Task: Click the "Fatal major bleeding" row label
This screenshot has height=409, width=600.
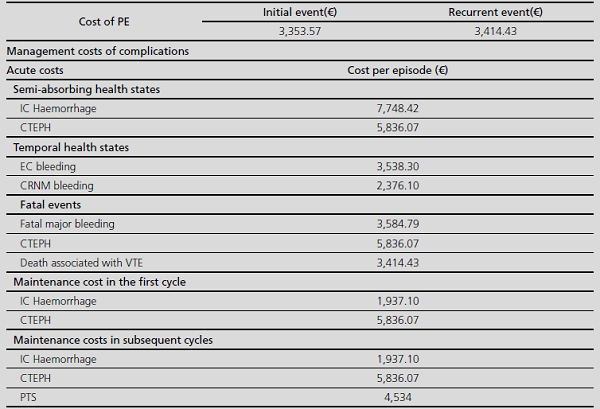Action: pos(67,223)
